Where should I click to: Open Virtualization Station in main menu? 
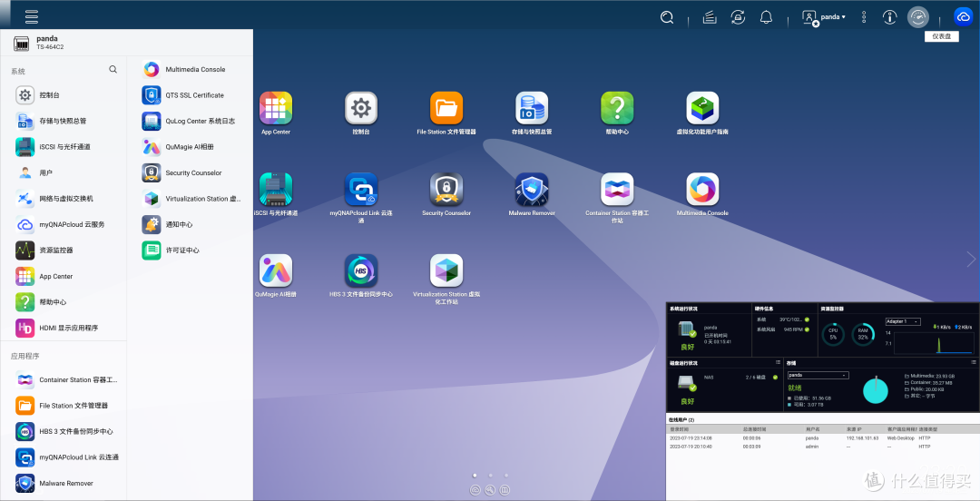pos(190,198)
